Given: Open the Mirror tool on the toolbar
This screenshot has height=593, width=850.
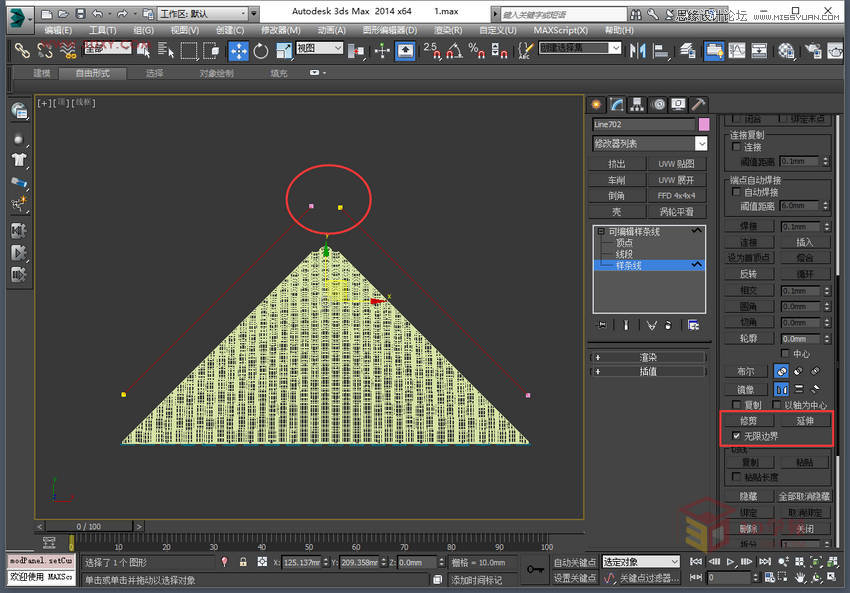Looking at the screenshot, I should [639, 50].
